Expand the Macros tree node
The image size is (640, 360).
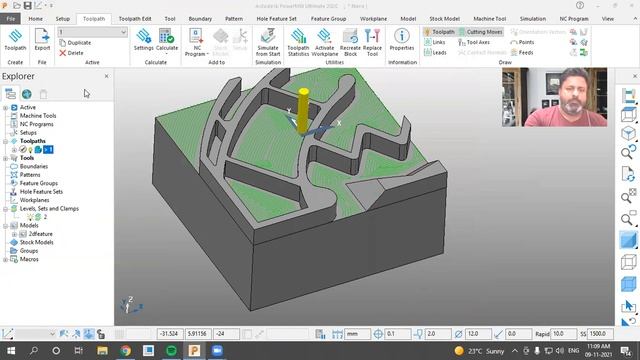pyautogui.click(x=5, y=260)
